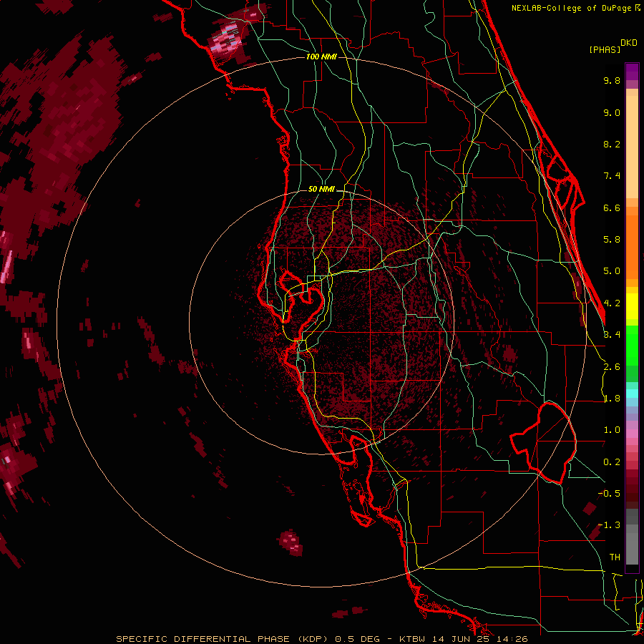The height and width of the screenshot is (644, 644).
Task: Click the 100 NMI range ring label
Action: tap(321, 57)
